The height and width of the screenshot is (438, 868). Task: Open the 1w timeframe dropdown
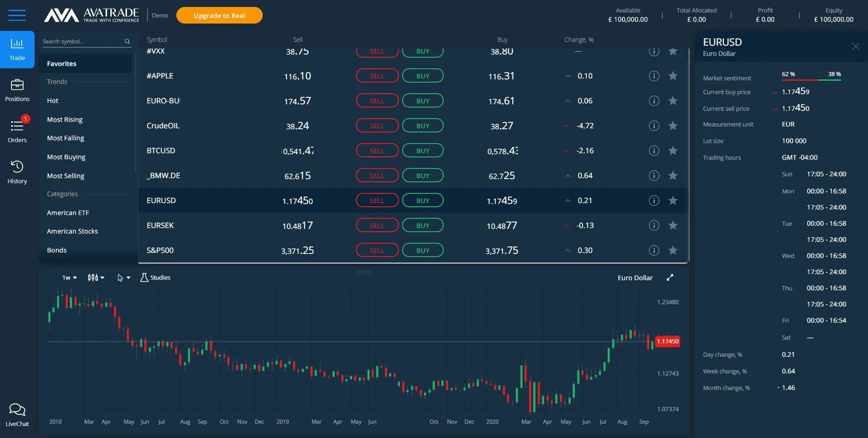tap(69, 277)
